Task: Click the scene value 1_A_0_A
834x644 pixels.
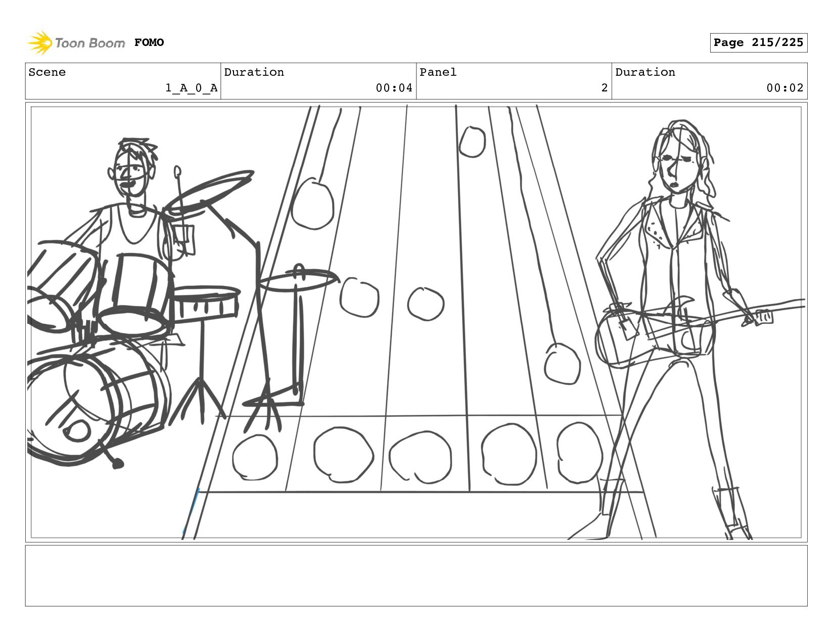Action: 192,88
